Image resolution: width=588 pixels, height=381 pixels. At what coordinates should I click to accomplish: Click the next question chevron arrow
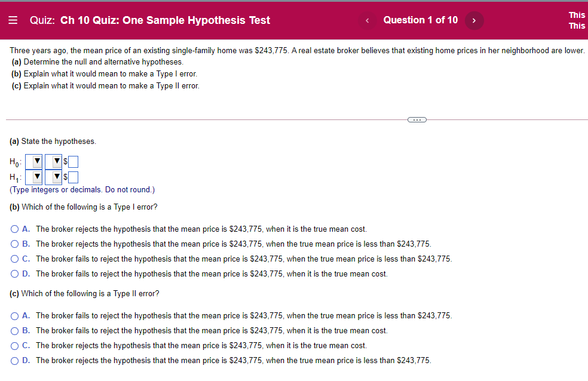tap(473, 20)
